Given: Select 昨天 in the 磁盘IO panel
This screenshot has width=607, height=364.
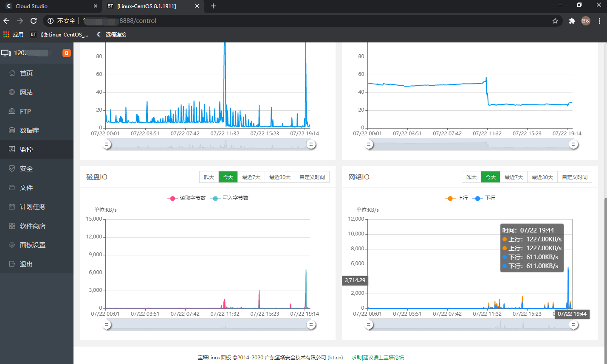Looking at the screenshot, I should (x=209, y=177).
